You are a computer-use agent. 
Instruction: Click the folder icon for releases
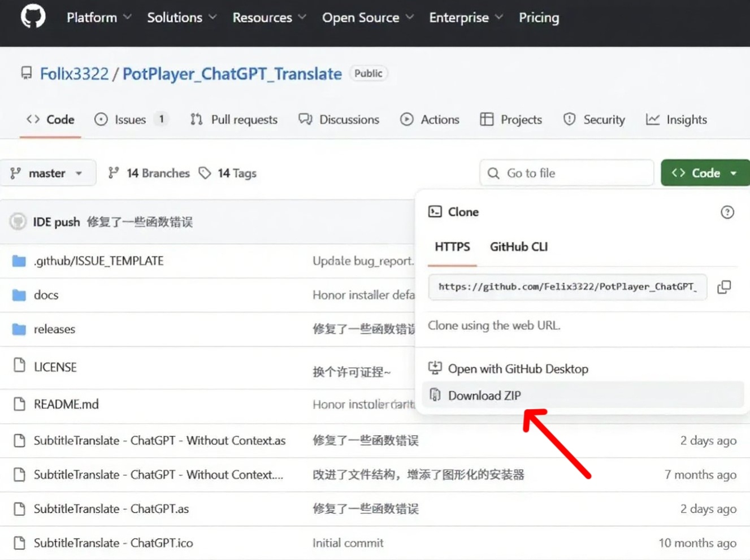[19, 329]
